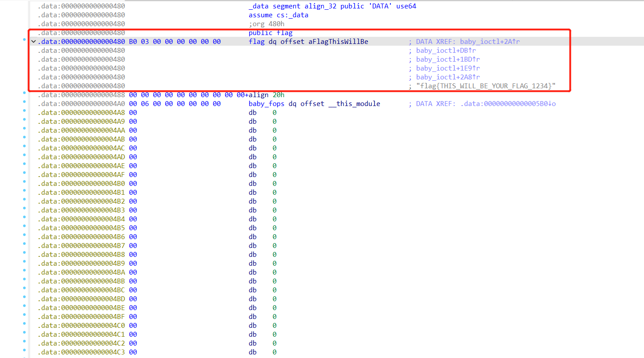The height and width of the screenshot is (358, 644).
Task: Click address .data:00000000000004BA
Action: [81, 272]
